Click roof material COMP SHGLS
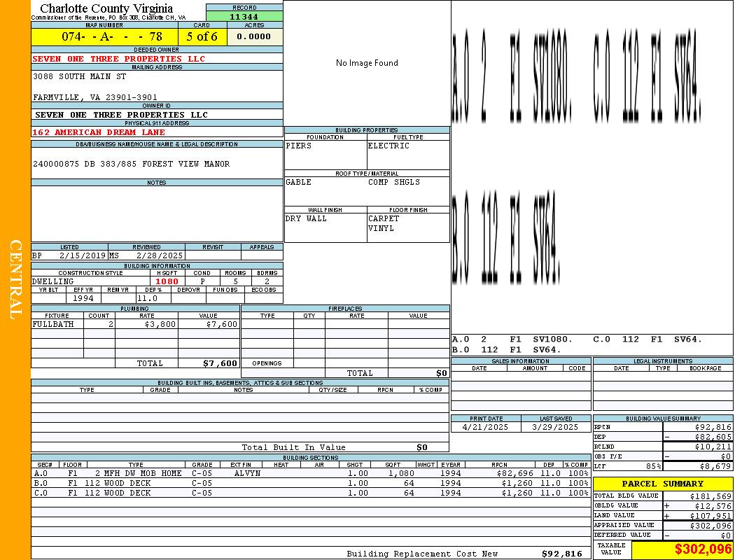Screen dimensions: 735x560 click(393, 182)
